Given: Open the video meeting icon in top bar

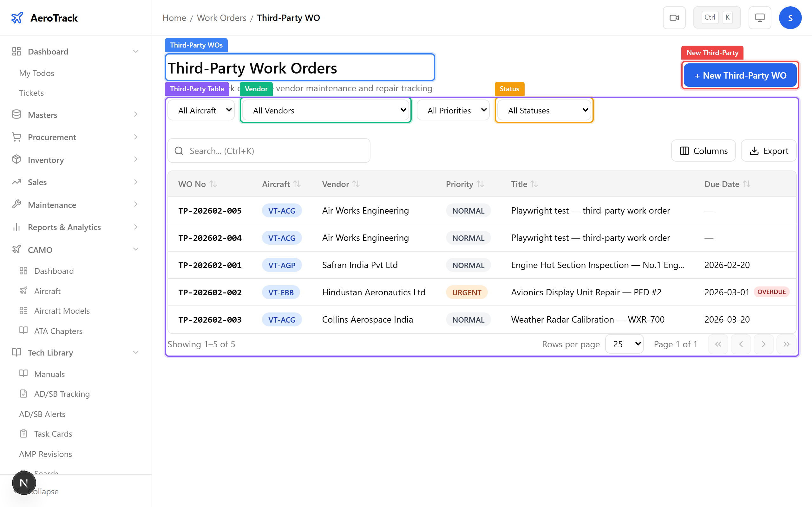Looking at the screenshot, I should [674, 17].
